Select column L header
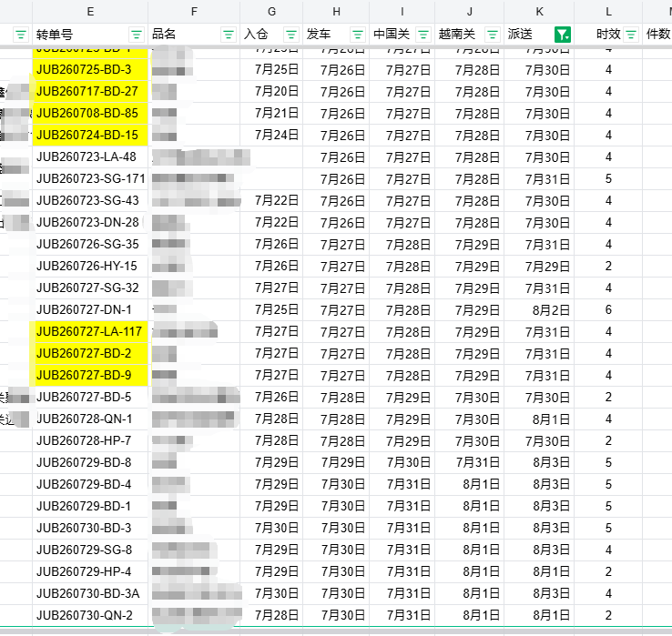Image resolution: width=672 pixels, height=636 pixels. 608,12
